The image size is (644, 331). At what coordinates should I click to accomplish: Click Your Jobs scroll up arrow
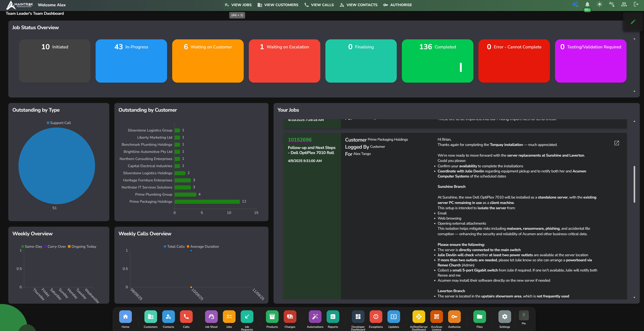(635, 121)
